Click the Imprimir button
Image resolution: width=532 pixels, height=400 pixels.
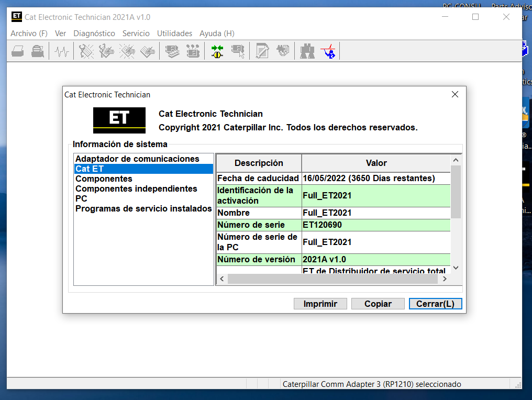[320, 304]
